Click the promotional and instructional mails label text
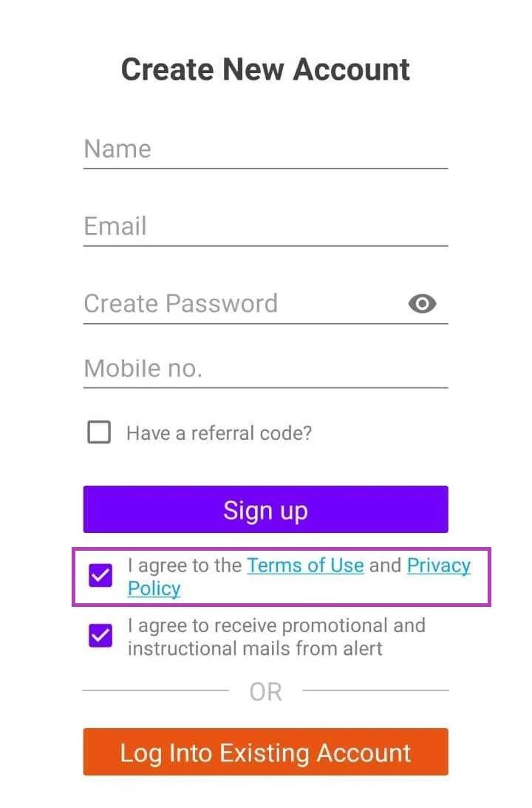Screen dimensions: 532x808 (x=276, y=636)
